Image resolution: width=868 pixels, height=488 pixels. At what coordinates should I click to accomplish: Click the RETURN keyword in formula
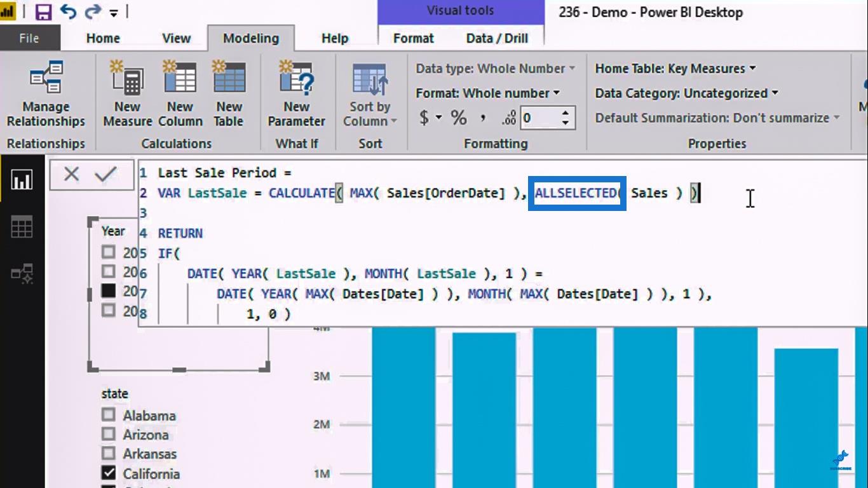(x=180, y=233)
